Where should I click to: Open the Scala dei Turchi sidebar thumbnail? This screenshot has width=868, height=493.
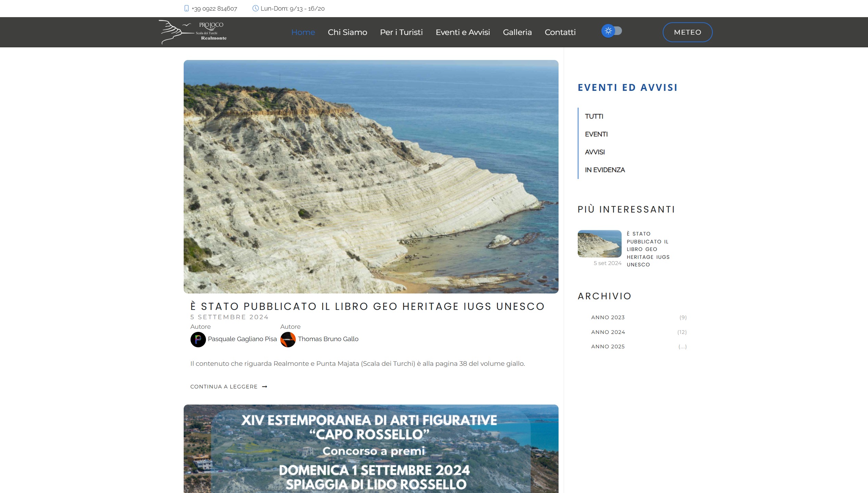(599, 244)
